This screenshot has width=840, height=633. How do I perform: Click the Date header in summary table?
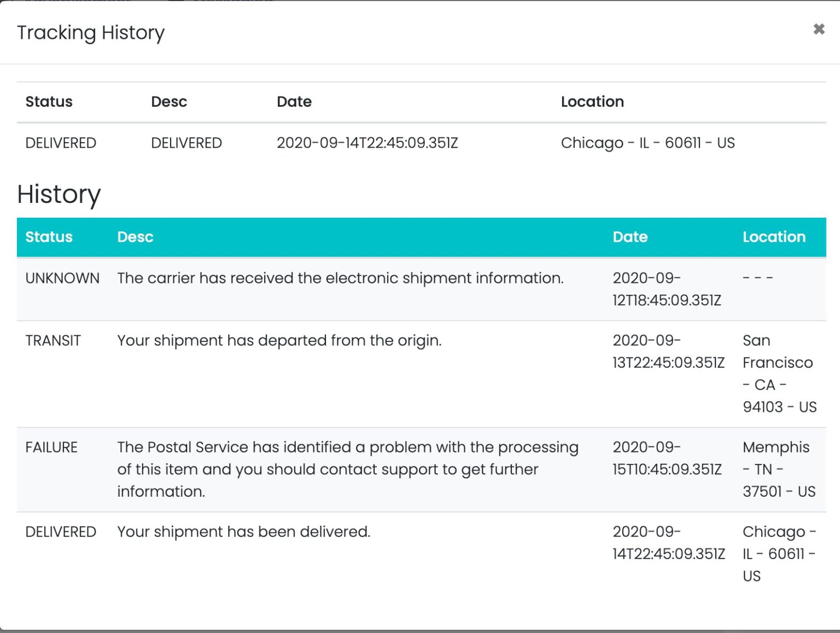pos(294,102)
